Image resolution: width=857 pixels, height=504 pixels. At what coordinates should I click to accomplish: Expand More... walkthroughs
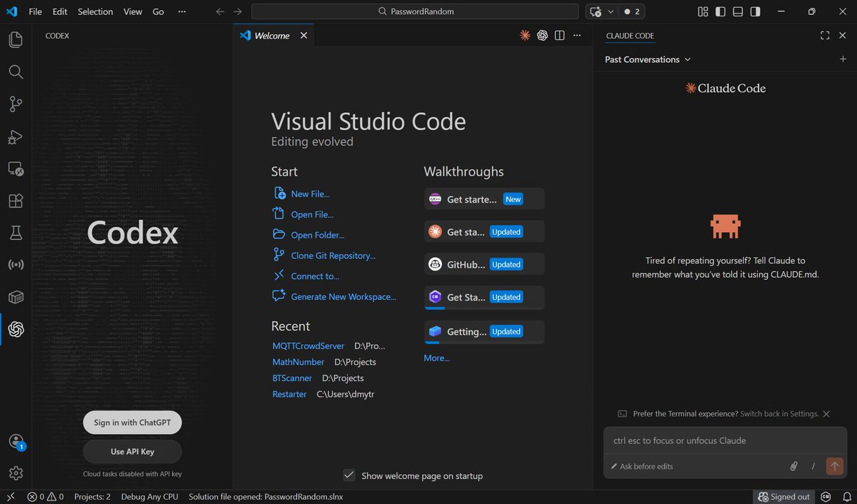click(436, 358)
